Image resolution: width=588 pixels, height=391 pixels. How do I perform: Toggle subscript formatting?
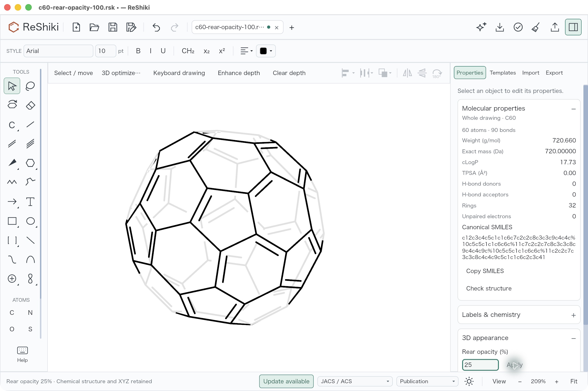pos(206,51)
